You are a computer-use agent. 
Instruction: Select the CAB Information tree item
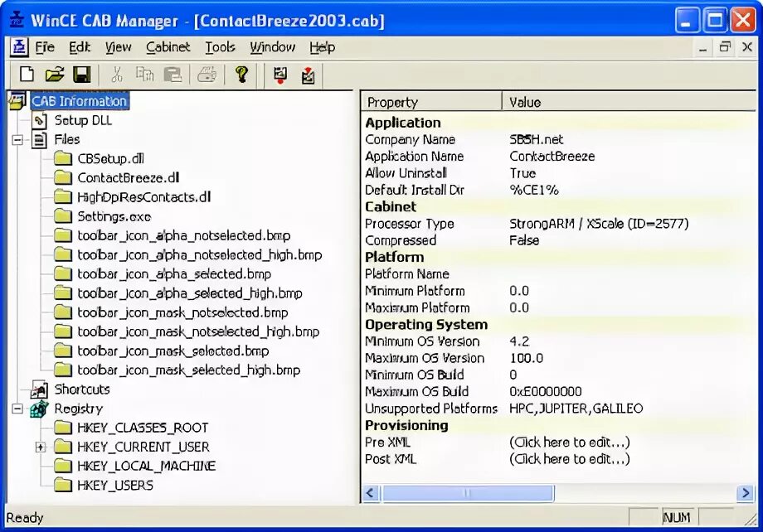(x=80, y=101)
